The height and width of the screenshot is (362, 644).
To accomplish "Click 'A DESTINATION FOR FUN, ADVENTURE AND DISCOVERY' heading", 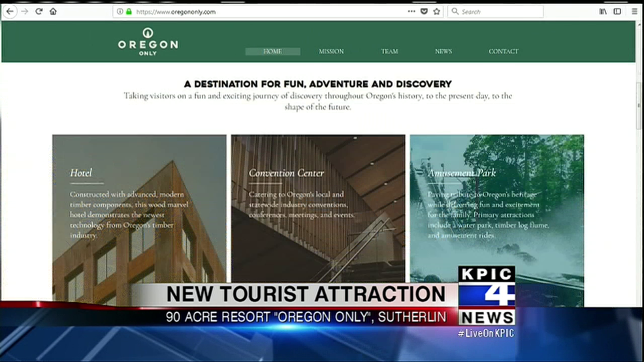I will (x=318, y=84).
